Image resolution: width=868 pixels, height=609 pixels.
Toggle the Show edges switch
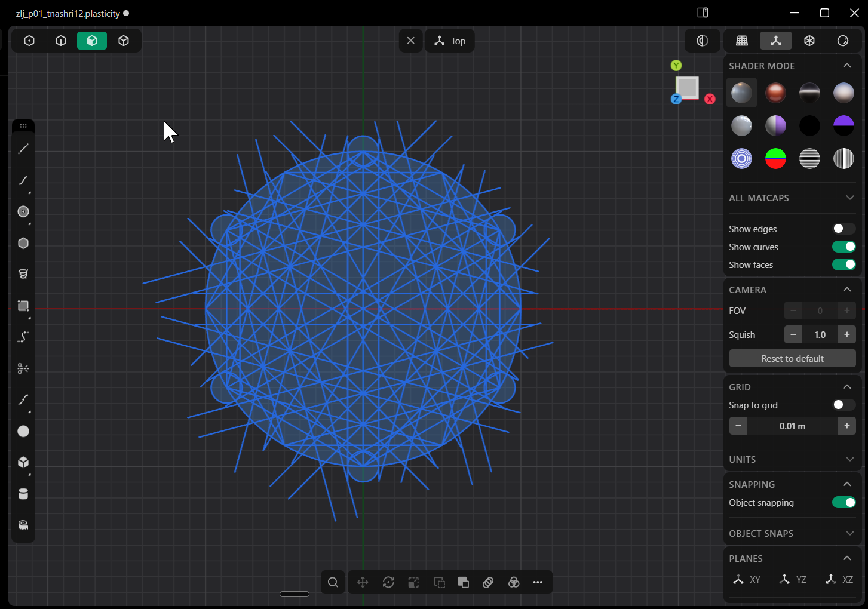844,229
